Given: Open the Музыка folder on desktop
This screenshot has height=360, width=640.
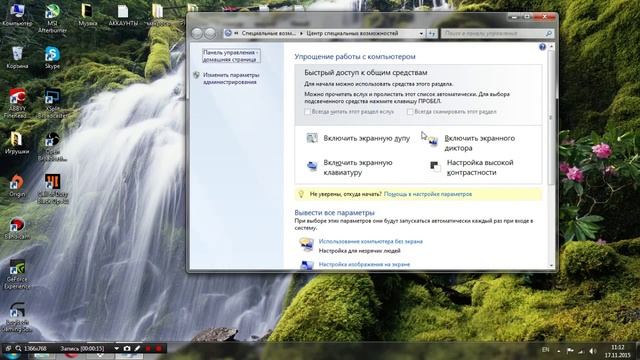Looking at the screenshot, I should tap(87, 14).
